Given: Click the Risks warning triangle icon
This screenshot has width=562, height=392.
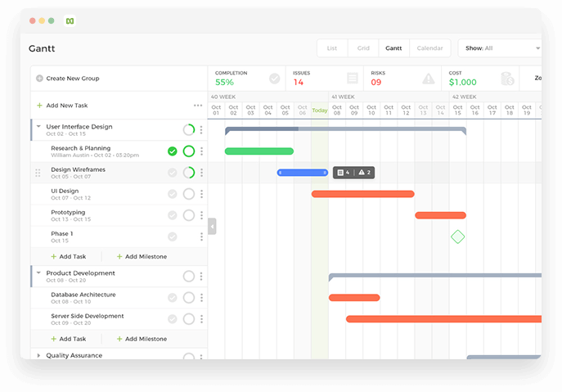Looking at the screenshot, I should (x=429, y=79).
